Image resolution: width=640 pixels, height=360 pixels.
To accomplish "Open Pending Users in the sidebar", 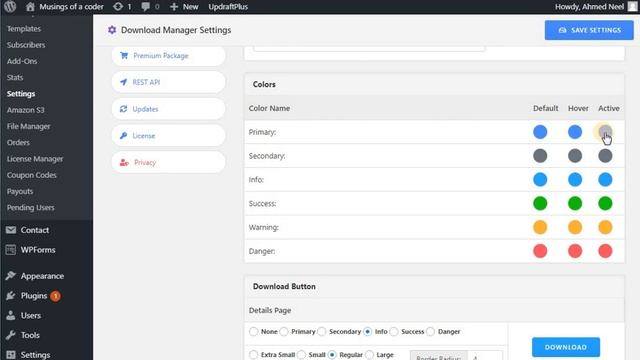I will point(31,208).
